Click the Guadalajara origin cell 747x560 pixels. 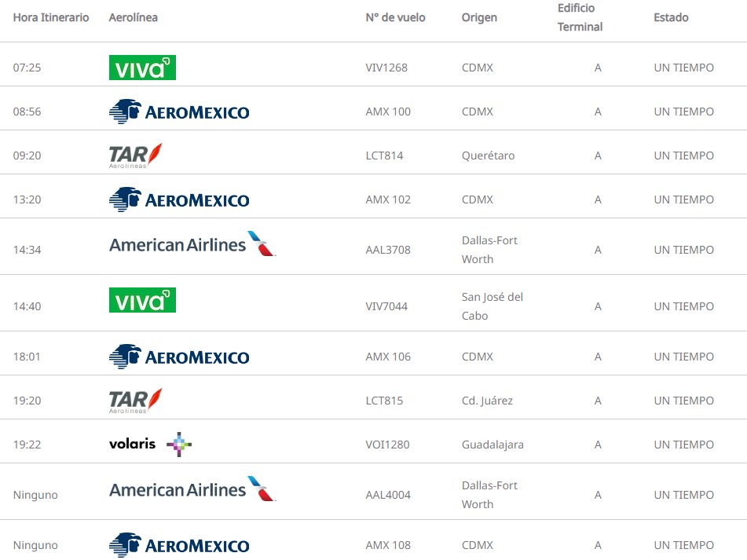tap(493, 445)
